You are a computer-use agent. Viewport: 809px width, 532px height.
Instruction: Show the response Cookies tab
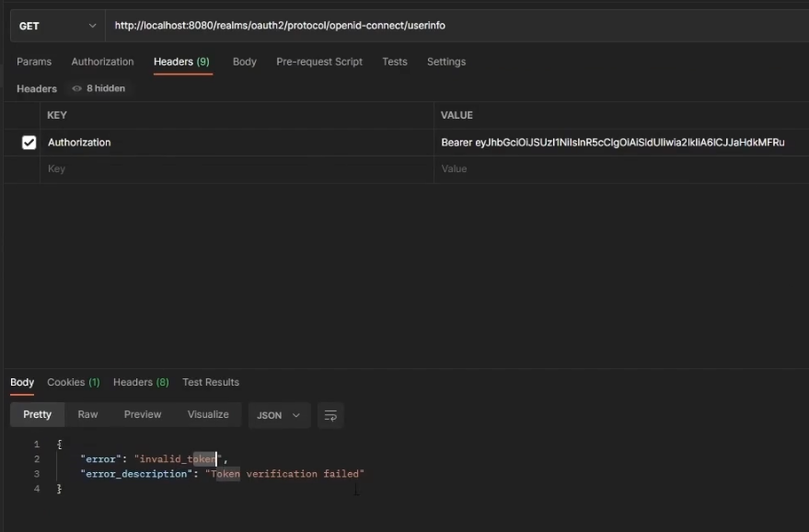[73, 382]
